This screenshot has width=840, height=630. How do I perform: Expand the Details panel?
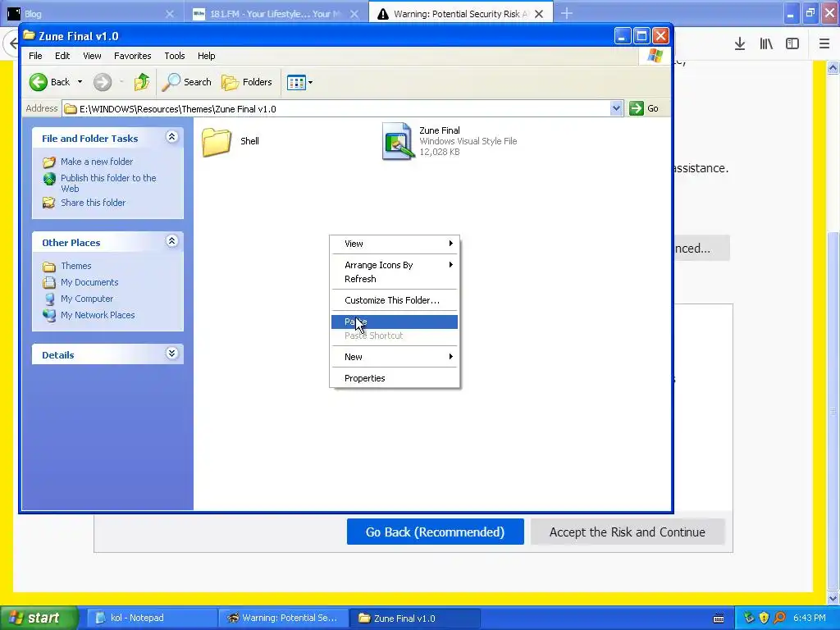pyautogui.click(x=171, y=354)
